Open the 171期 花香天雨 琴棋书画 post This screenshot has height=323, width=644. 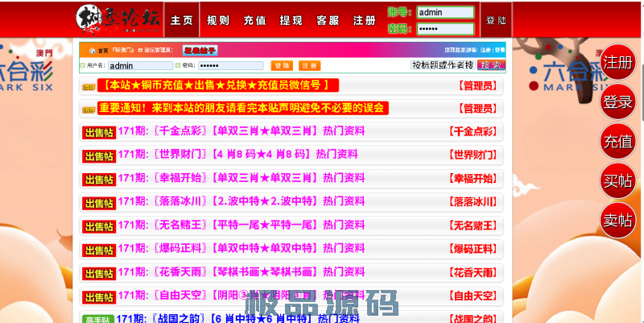(242, 271)
